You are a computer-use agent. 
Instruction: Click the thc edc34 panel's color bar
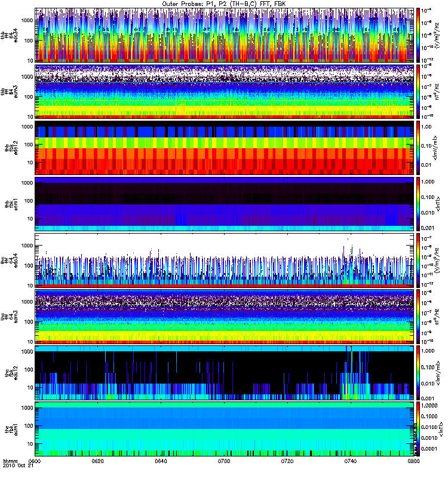pos(418,261)
